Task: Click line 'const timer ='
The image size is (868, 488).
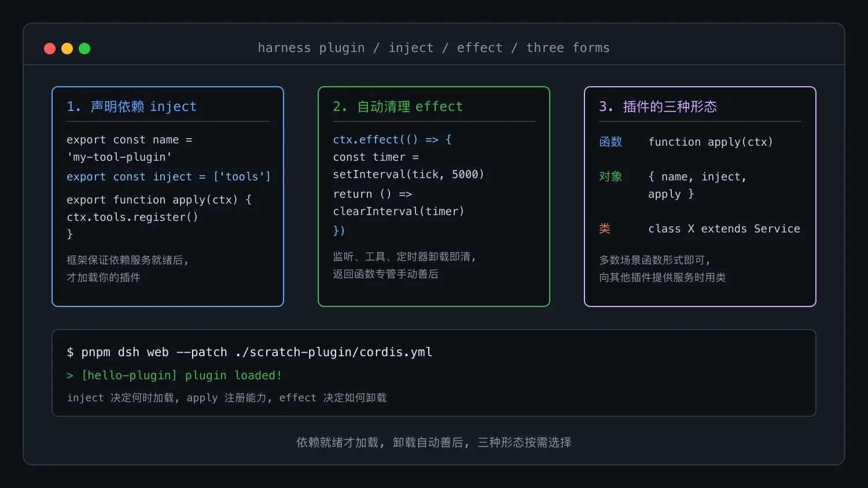Action: [376, 157]
